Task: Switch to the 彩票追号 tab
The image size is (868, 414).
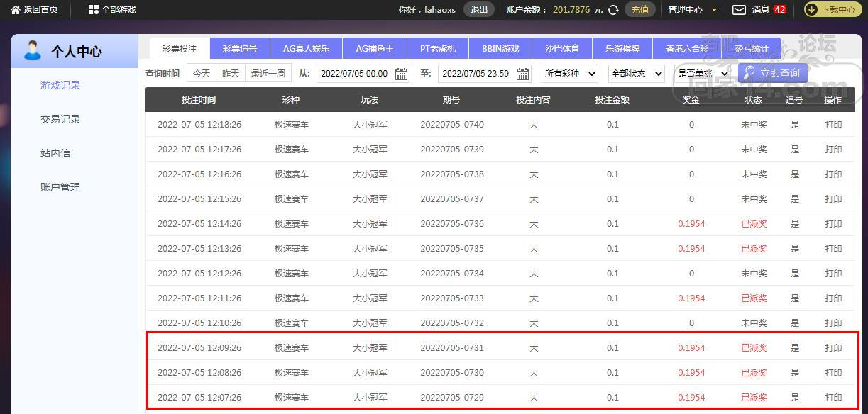Action: pos(240,49)
